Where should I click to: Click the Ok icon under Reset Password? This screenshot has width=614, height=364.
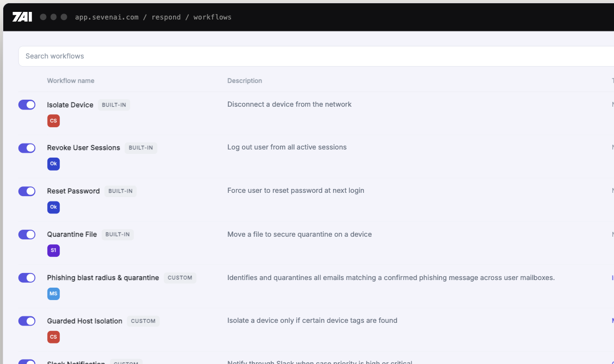click(x=54, y=207)
